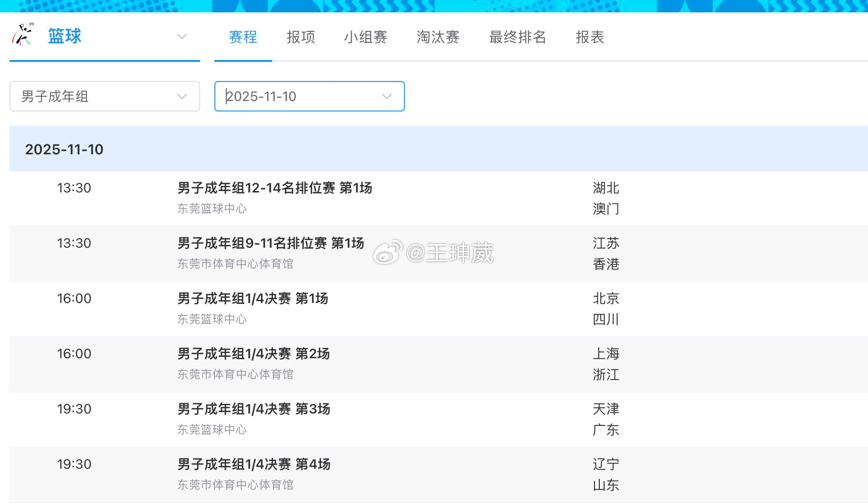
Task: Open the 12-14名排位赛 第1场 match details
Action: (274, 188)
